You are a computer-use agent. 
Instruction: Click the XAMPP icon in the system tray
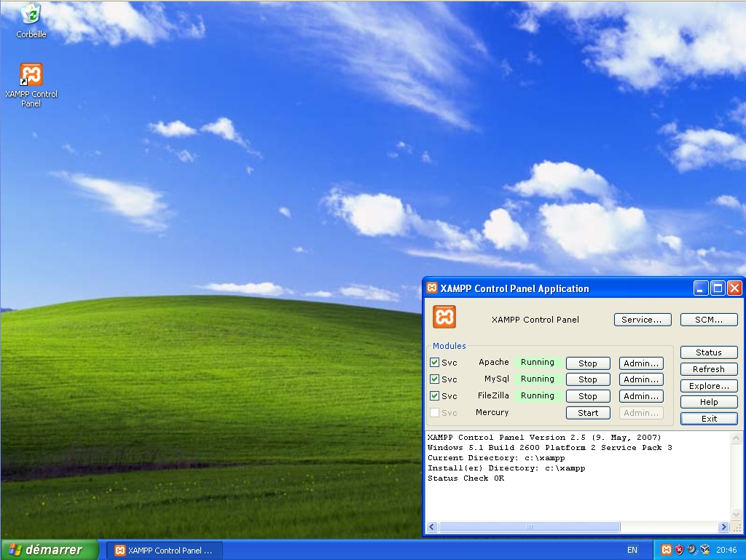[x=666, y=550]
